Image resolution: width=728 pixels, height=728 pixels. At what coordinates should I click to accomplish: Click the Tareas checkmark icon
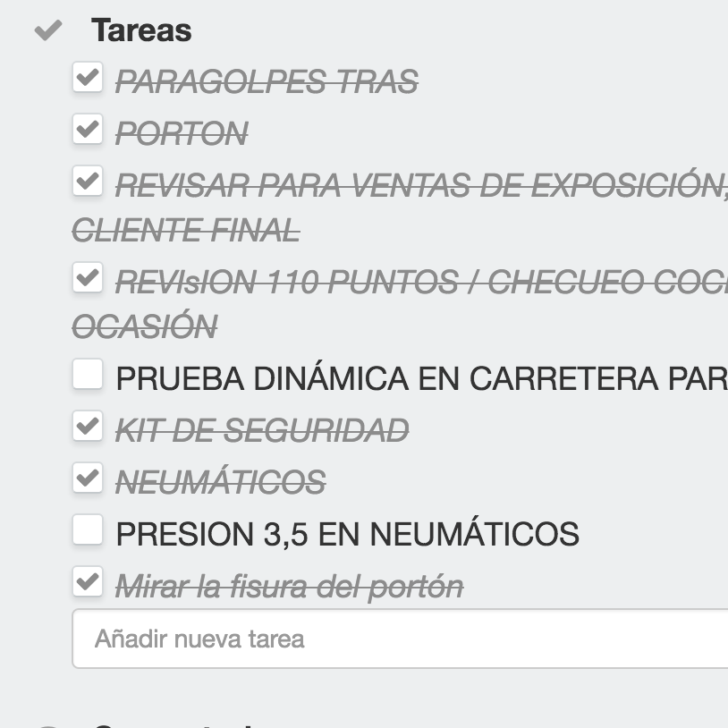tap(47, 31)
